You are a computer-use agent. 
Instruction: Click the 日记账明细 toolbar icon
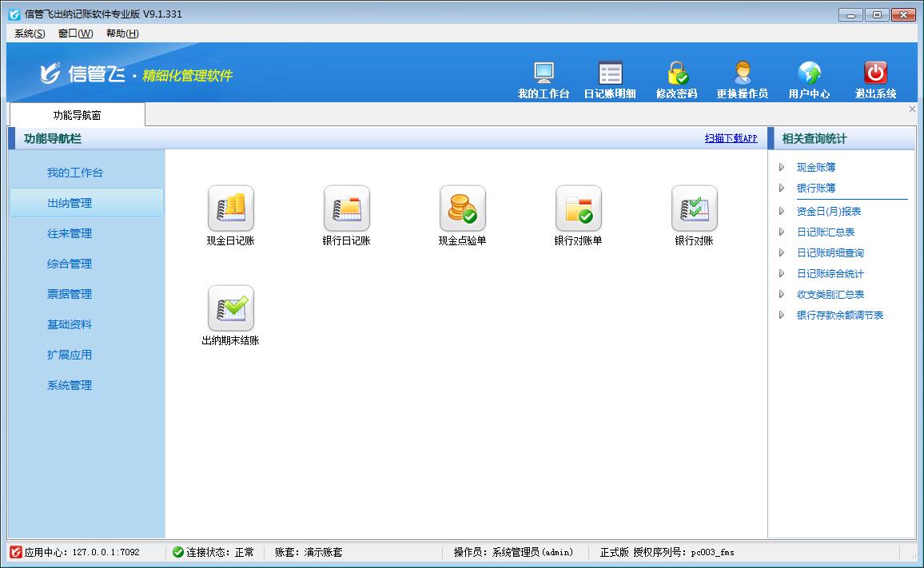610,74
